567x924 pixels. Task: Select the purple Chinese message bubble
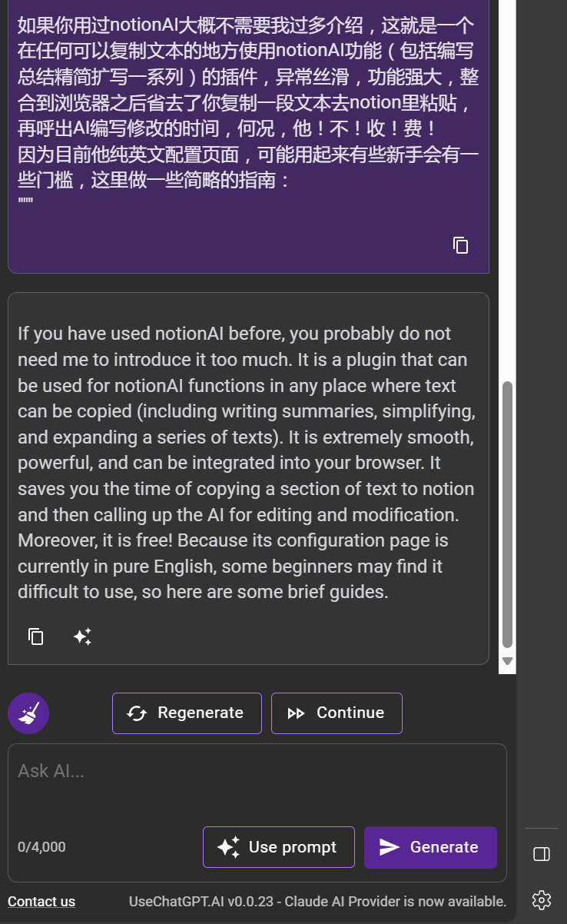(x=248, y=135)
